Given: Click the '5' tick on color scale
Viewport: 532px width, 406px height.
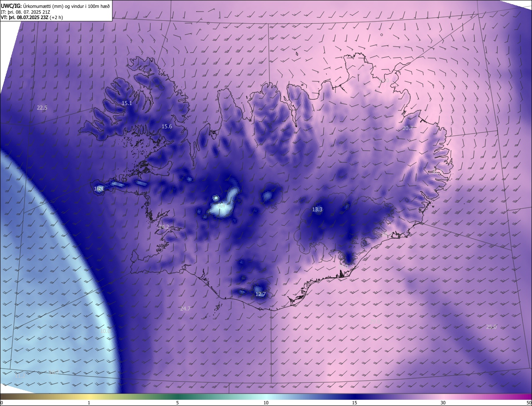Looking at the screenshot, I should [x=177, y=403].
